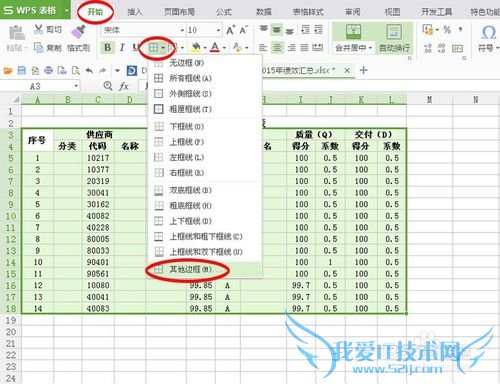This screenshot has height=384, width=500.
Task: Apply fill color bucket icon
Action: point(197,47)
